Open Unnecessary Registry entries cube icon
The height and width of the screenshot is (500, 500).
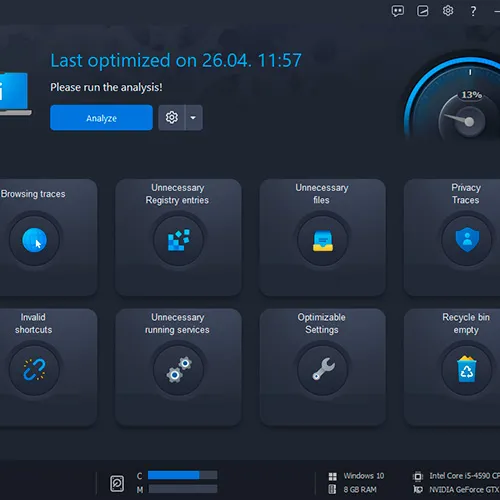(178, 240)
